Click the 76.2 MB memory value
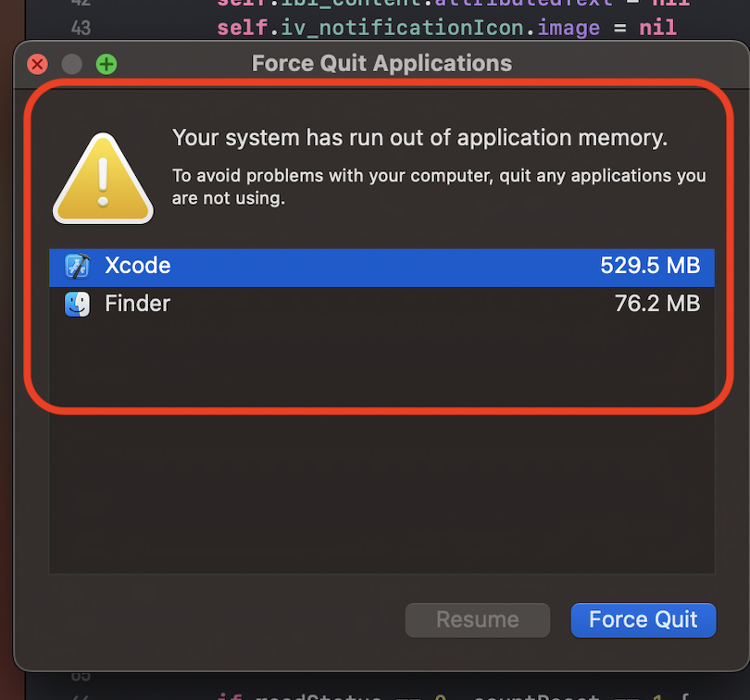The height and width of the screenshot is (700, 750). click(657, 304)
